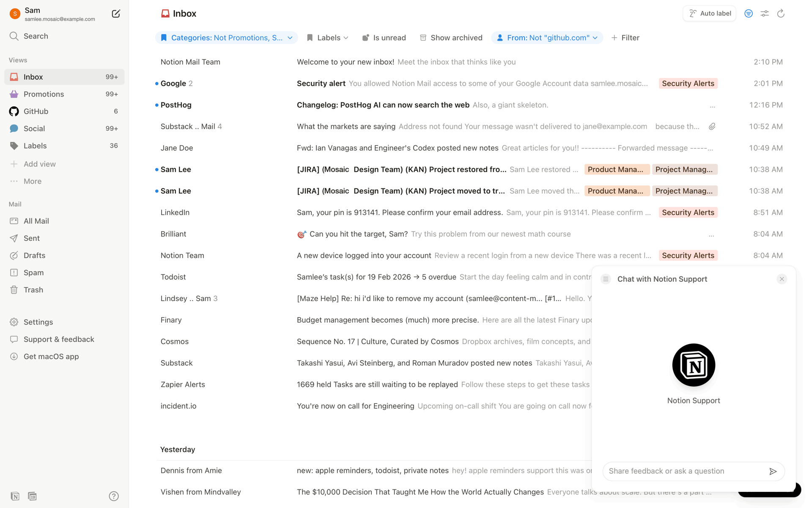Send the support chat message arrow
812x508 pixels.
(x=773, y=471)
